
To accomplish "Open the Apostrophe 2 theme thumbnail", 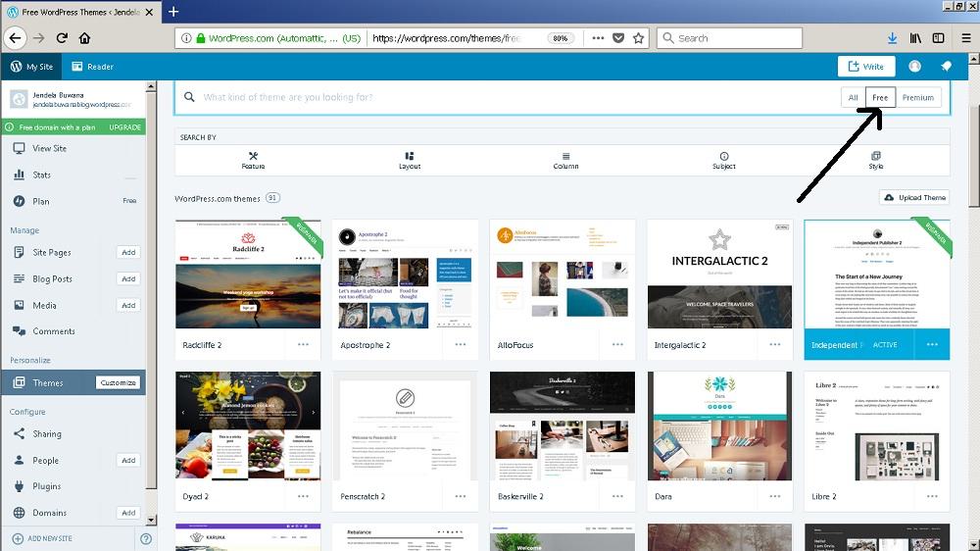I will (405, 275).
